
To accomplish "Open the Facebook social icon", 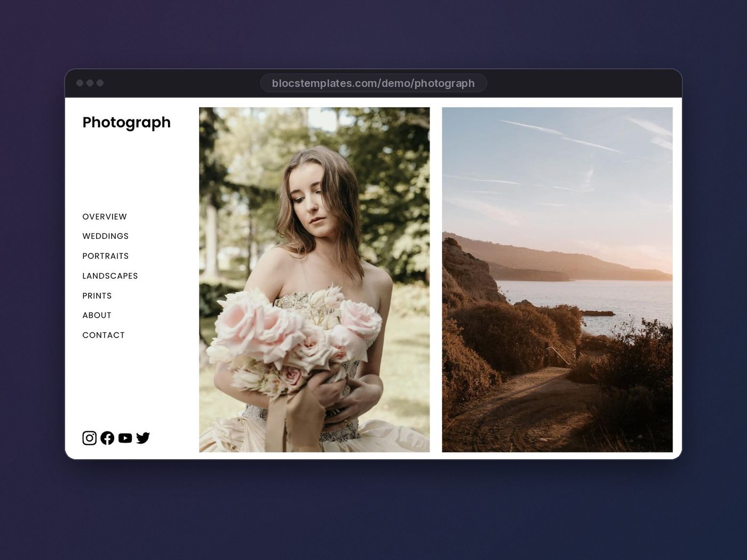I will coord(107,438).
